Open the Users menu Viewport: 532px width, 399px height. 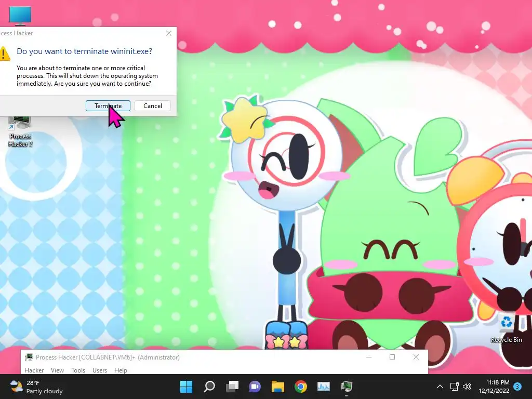coord(100,370)
